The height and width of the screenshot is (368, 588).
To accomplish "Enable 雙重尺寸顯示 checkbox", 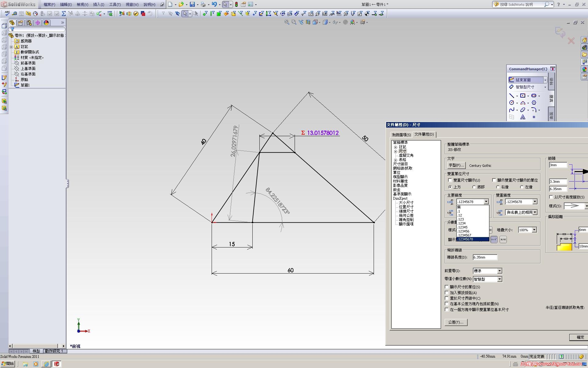I will 450,180.
